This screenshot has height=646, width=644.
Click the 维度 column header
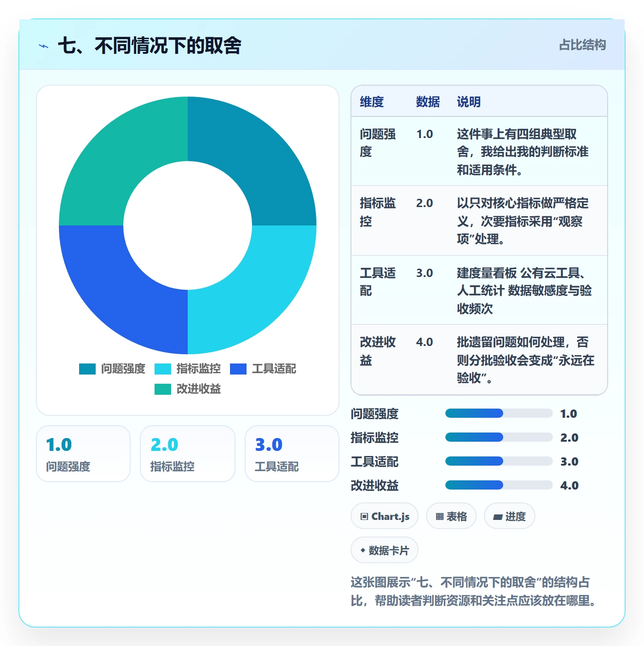coord(372,102)
